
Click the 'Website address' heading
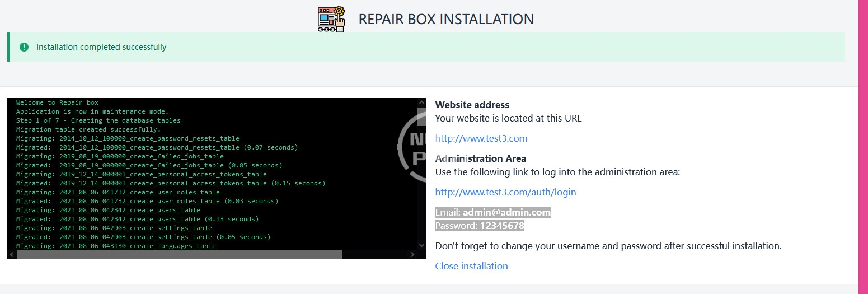[472, 105]
